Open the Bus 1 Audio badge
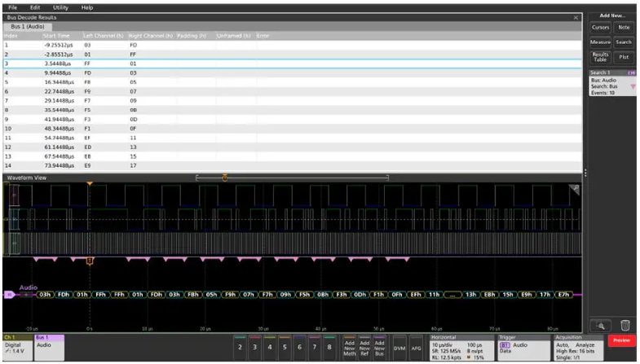640x364 pixels. [50, 348]
